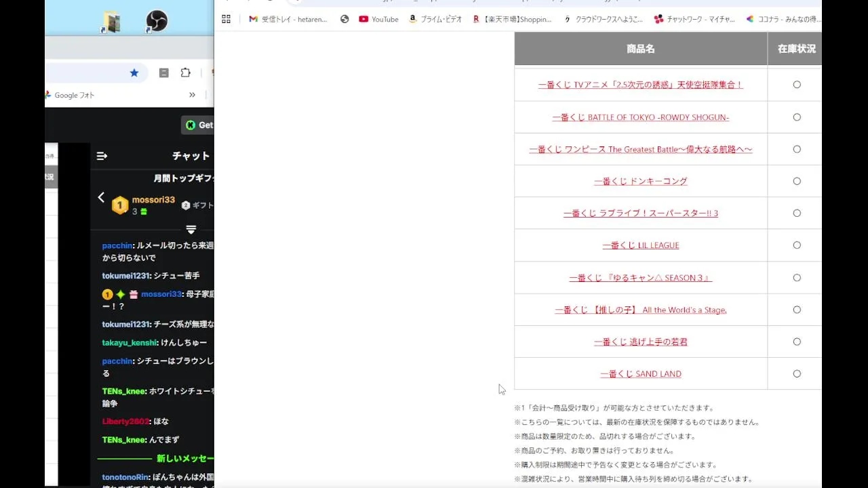868x488 pixels.
Task: Open the Extensions puzzle-piece icon
Action: 185,73
